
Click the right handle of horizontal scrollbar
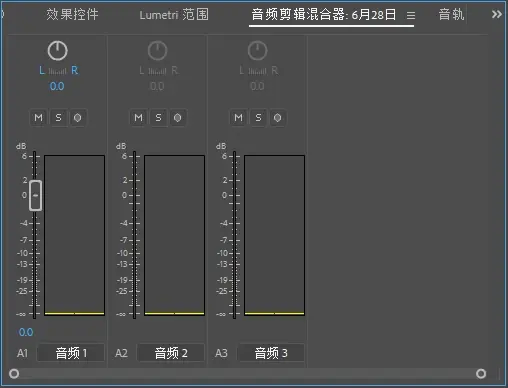click(x=481, y=374)
